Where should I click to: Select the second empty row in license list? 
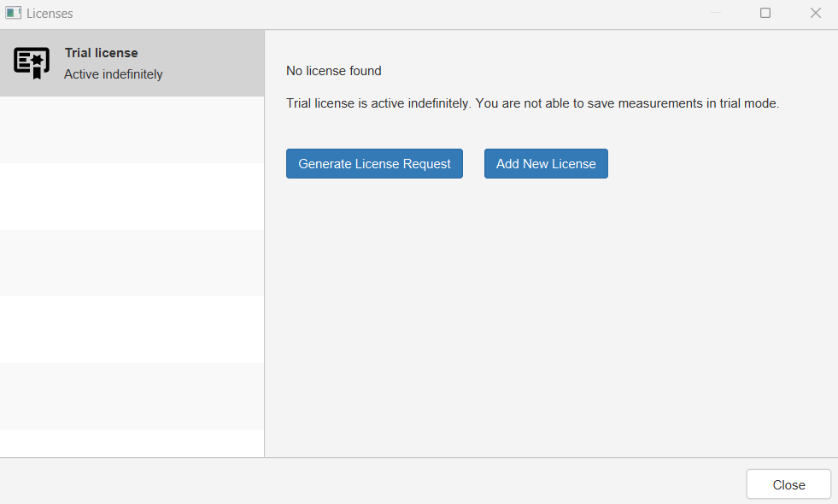tap(132, 196)
